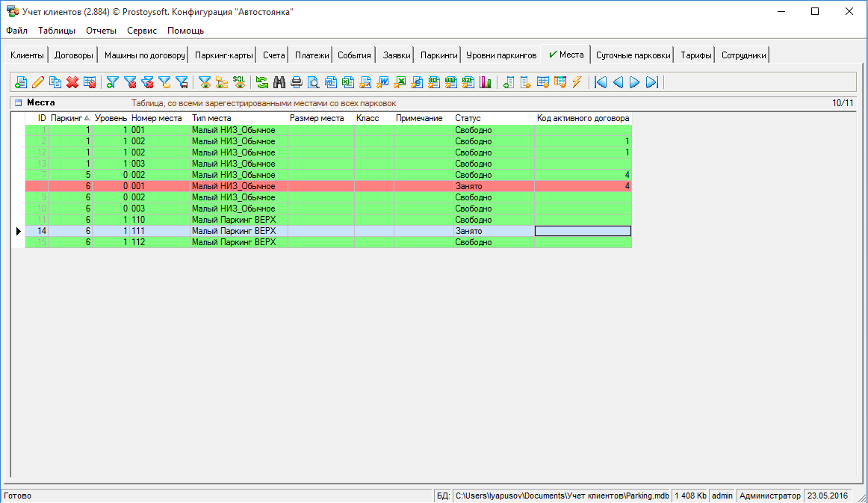Image resolution: width=868 pixels, height=503 pixels.
Task: Jump to the last record arrow
Action: point(651,82)
